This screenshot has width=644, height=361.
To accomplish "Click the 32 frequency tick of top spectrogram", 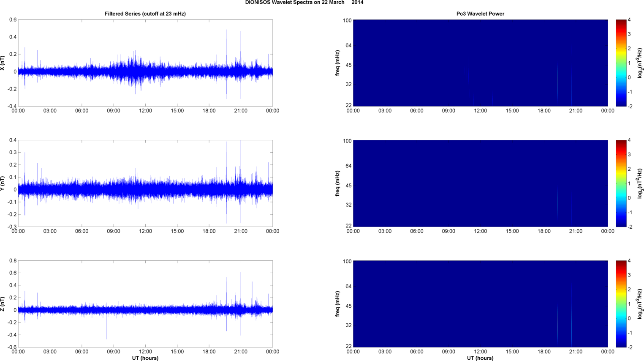I will pos(349,84).
